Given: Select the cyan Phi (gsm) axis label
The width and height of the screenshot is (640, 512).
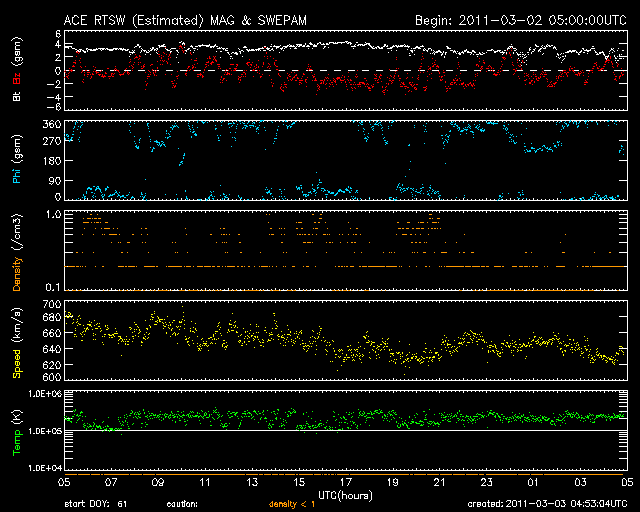Looking at the screenshot, I should tap(15, 161).
